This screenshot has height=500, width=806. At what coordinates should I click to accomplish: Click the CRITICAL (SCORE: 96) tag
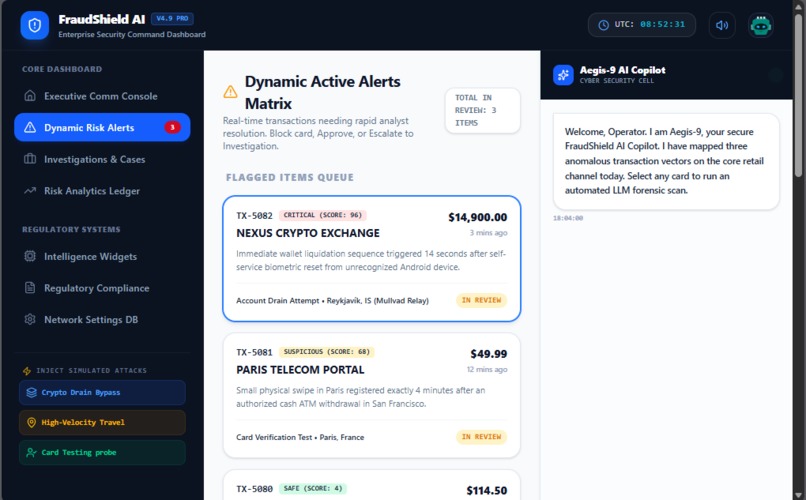coord(323,215)
